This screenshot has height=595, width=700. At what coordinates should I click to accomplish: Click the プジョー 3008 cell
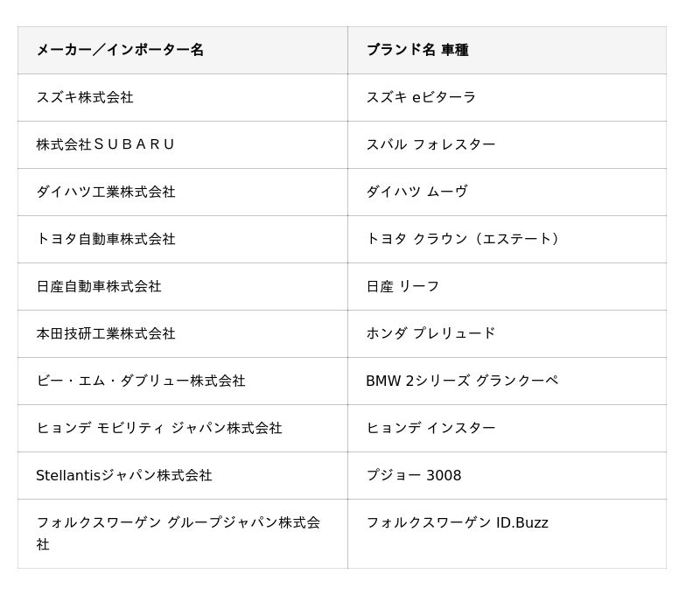point(413,475)
